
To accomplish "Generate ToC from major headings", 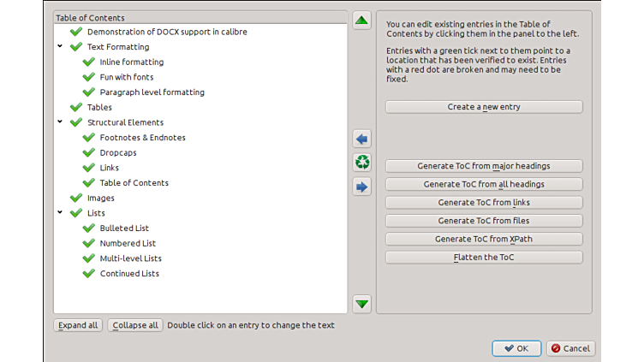I will 484,166.
